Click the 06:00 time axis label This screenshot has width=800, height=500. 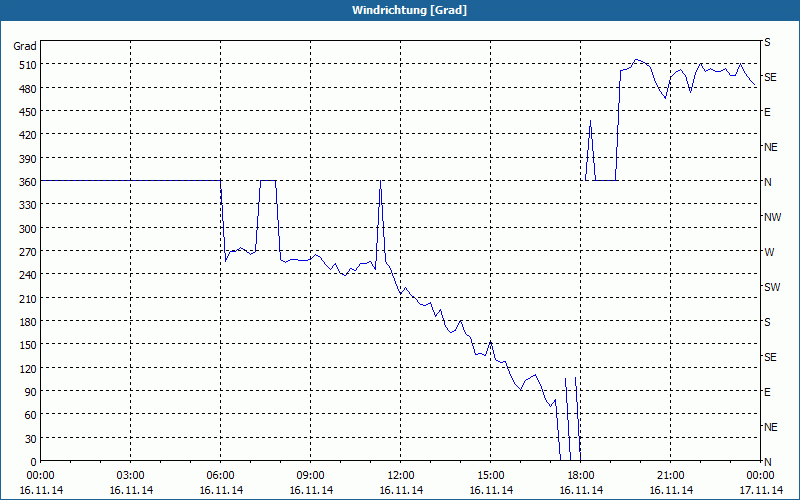click(220, 476)
